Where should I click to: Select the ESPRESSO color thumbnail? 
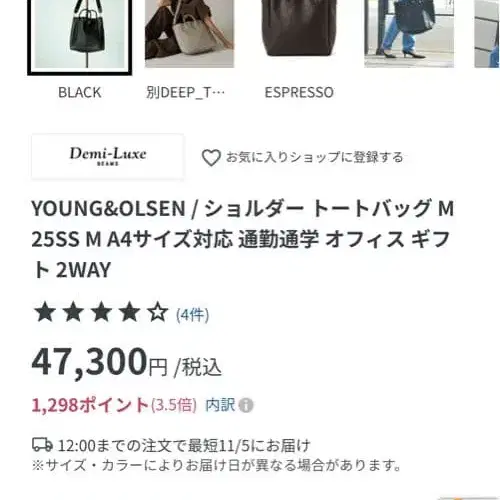point(299,33)
